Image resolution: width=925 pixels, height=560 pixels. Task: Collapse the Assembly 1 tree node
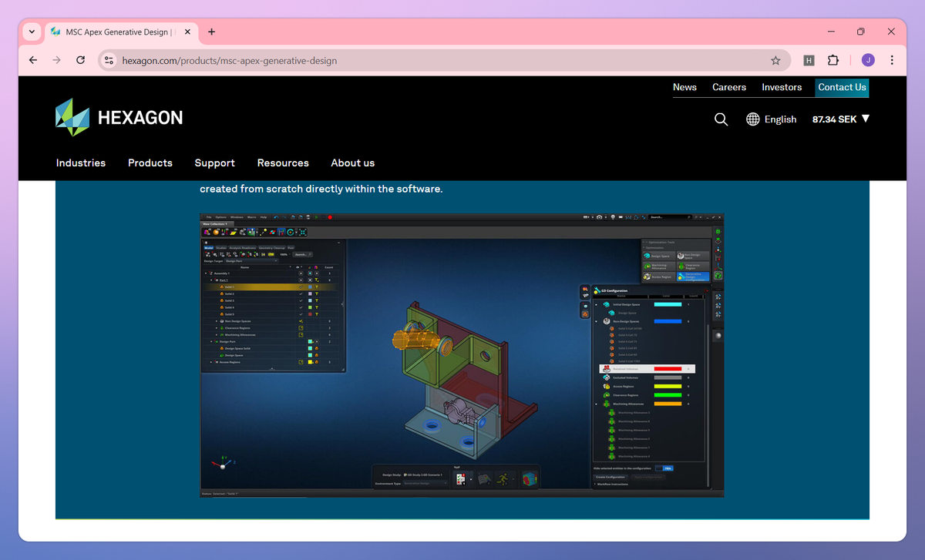point(206,273)
